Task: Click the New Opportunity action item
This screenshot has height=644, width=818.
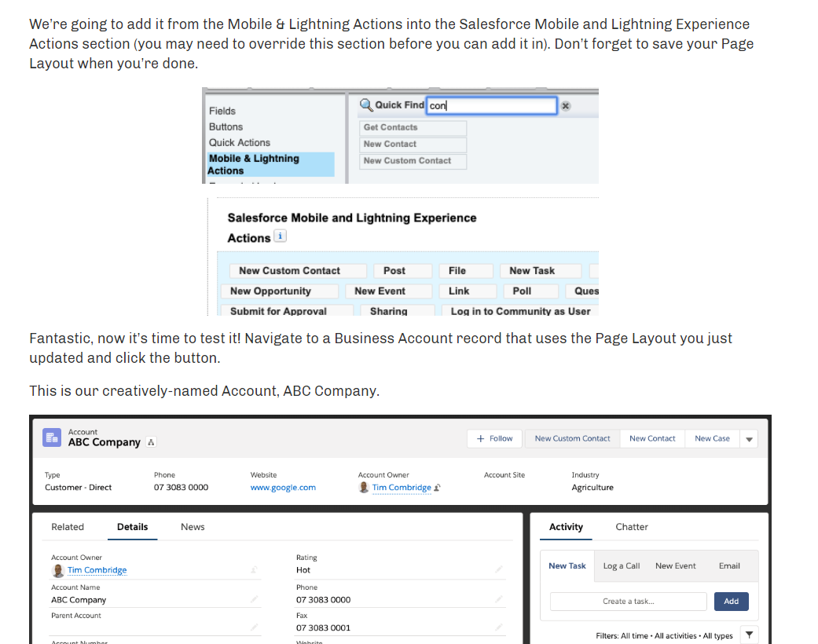Action: point(280,291)
